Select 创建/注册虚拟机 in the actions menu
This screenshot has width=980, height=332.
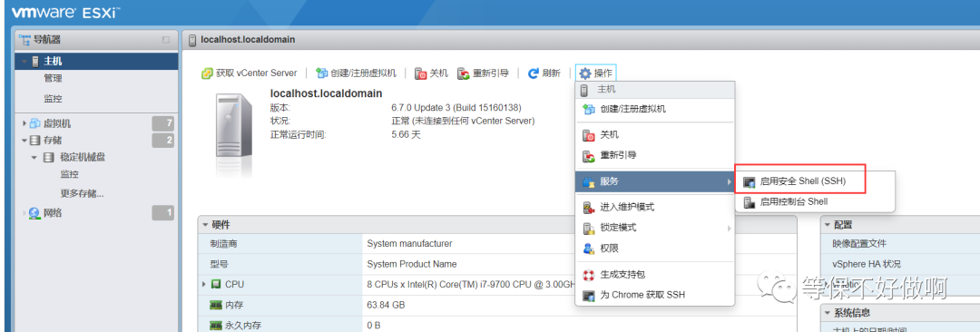pos(654,109)
